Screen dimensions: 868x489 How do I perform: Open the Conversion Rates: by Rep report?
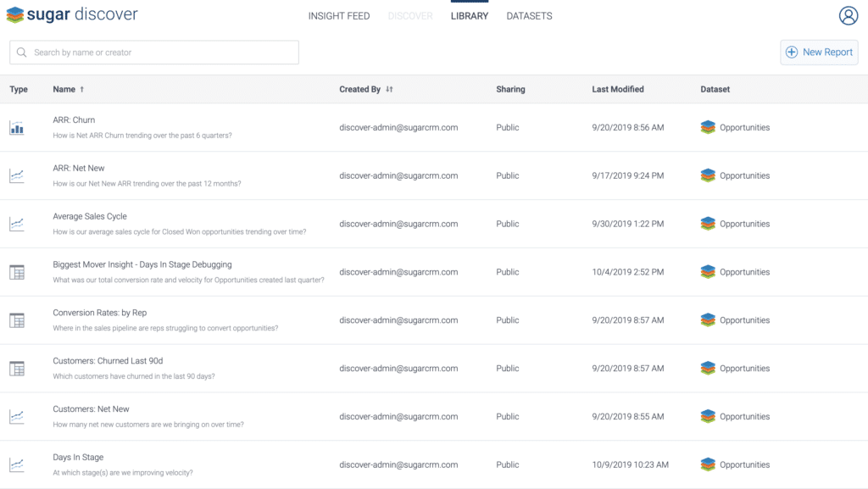100,313
